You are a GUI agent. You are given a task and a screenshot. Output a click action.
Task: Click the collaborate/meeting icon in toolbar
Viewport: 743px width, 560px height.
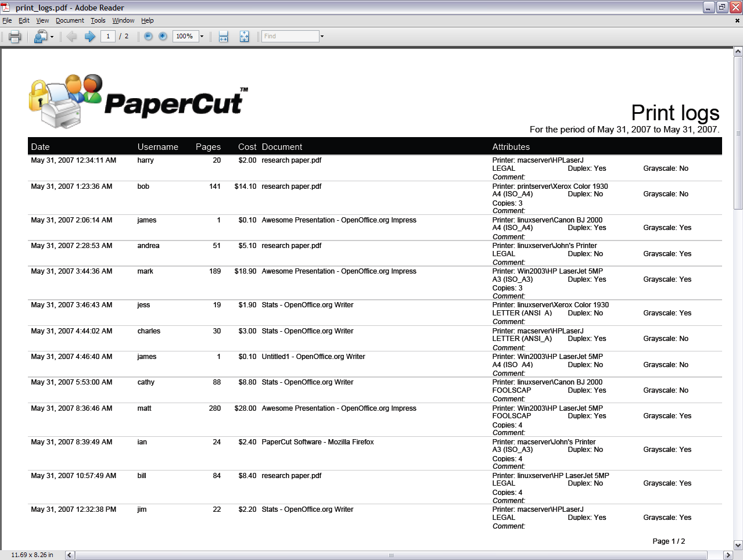click(x=40, y=37)
